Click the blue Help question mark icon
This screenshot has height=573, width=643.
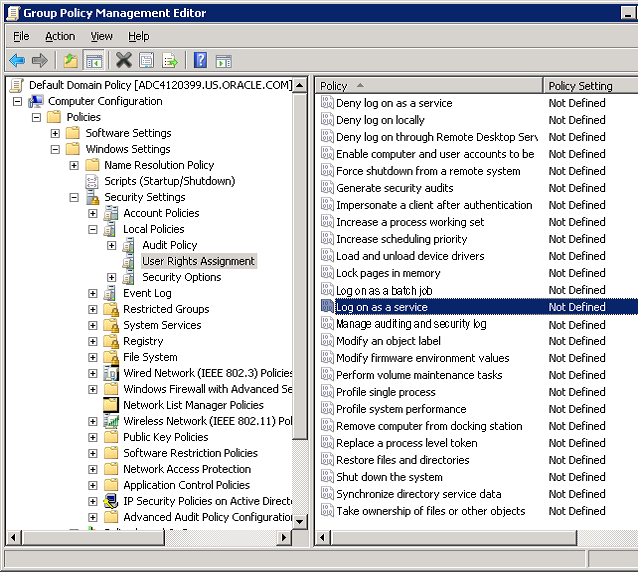[x=200, y=61]
